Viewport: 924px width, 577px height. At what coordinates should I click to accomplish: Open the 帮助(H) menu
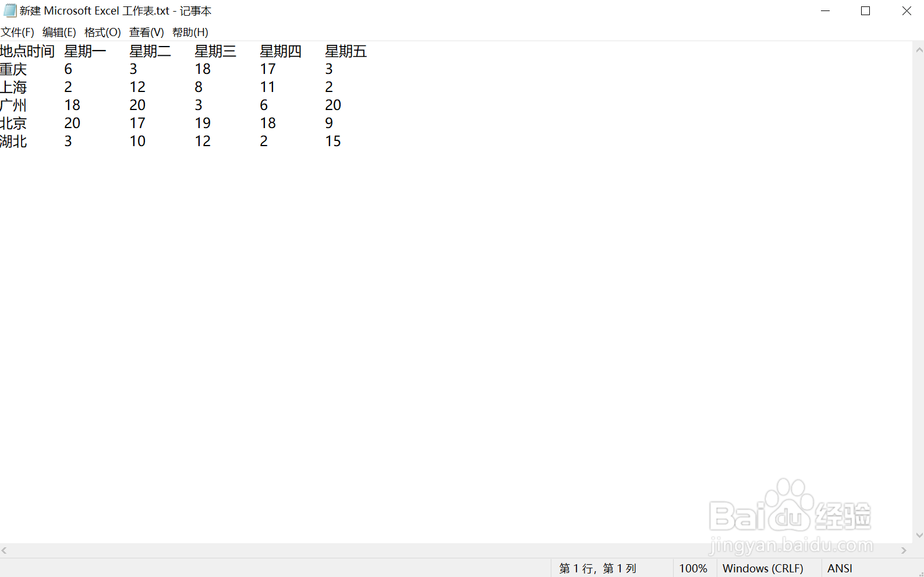190,32
